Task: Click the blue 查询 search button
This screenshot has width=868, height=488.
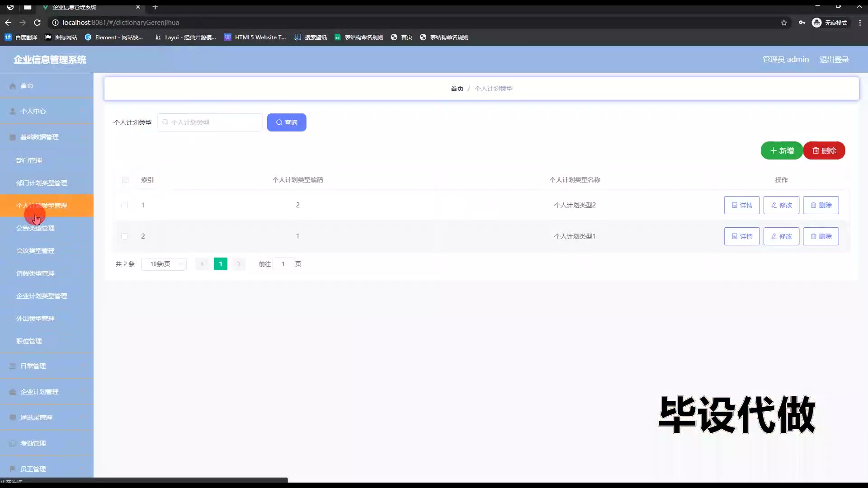Action: 286,122
